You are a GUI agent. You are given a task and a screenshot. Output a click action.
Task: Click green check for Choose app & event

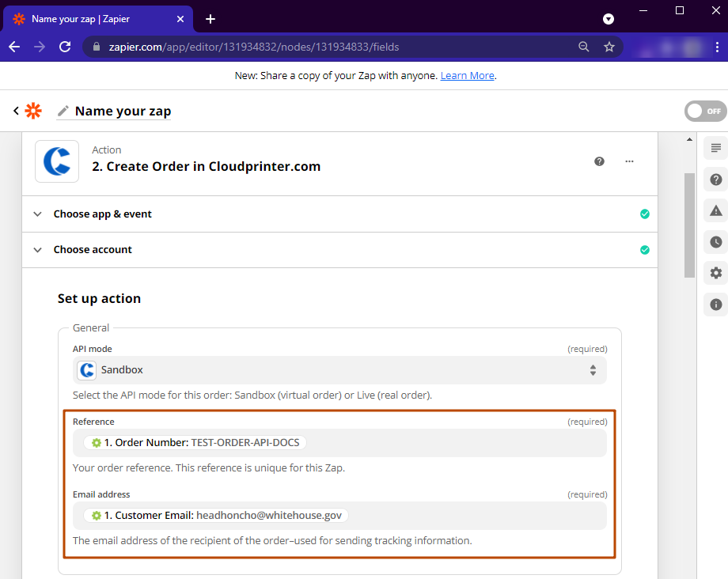coord(645,214)
